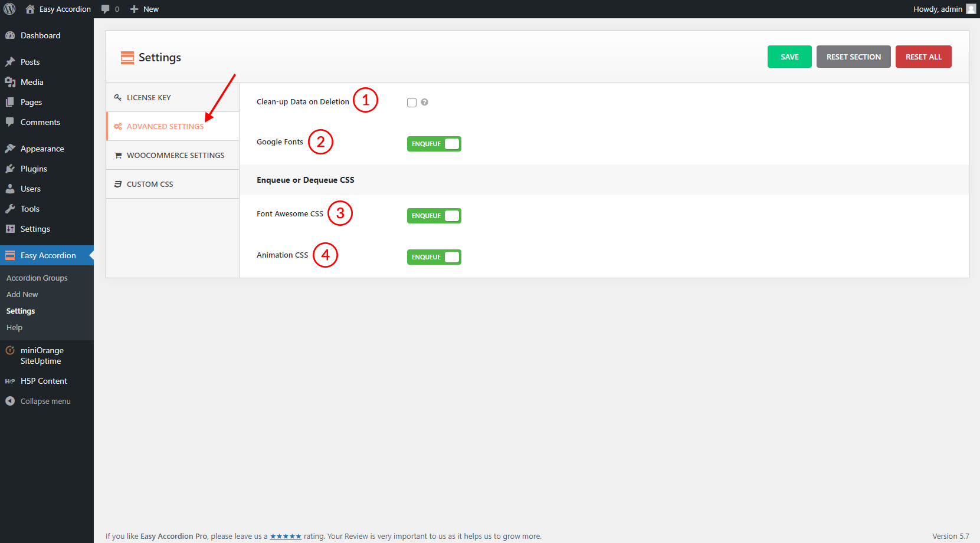980x543 pixels.
Task: Open the comments bubble icon in admin bar
Action: pyautogui.click(x=106, y=9)
